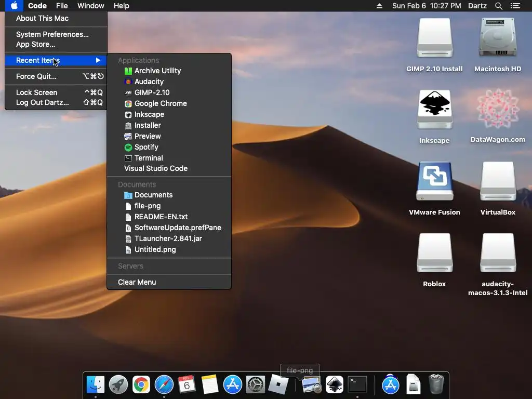Open Google Chrome from the Dock
The width and height of the screenshot is (532, 399).
click(x=141, y=384)
